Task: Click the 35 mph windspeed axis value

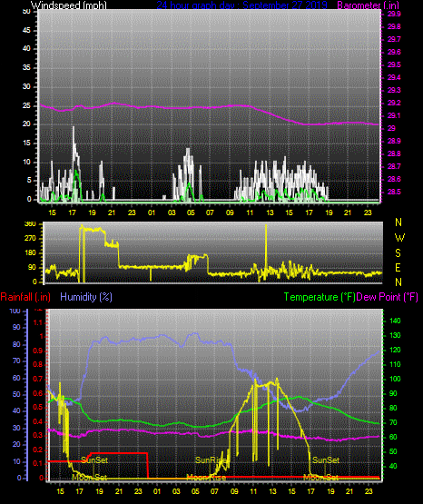Action: (26, 67)
